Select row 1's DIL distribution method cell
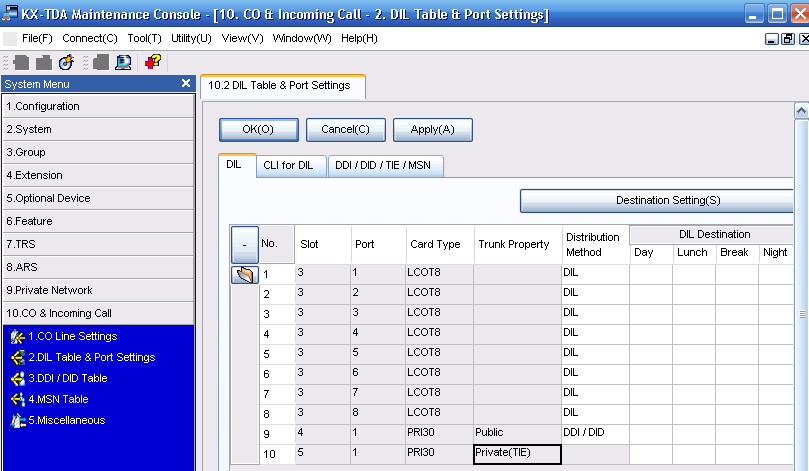 (595, 273)
